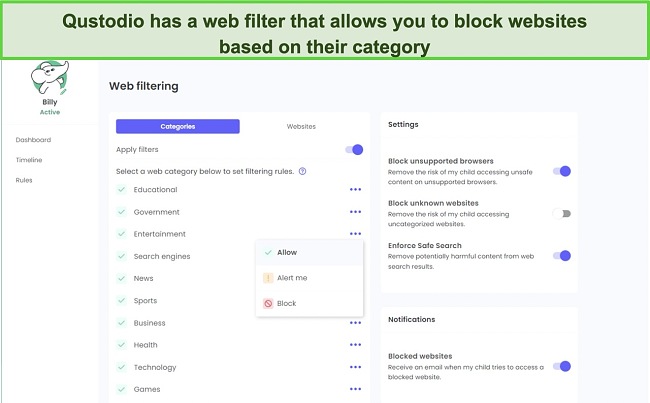The width and height of the screenshot is (650, 403).
Task: Click the checkmark icon beside Allow
Action: point(268,252)
